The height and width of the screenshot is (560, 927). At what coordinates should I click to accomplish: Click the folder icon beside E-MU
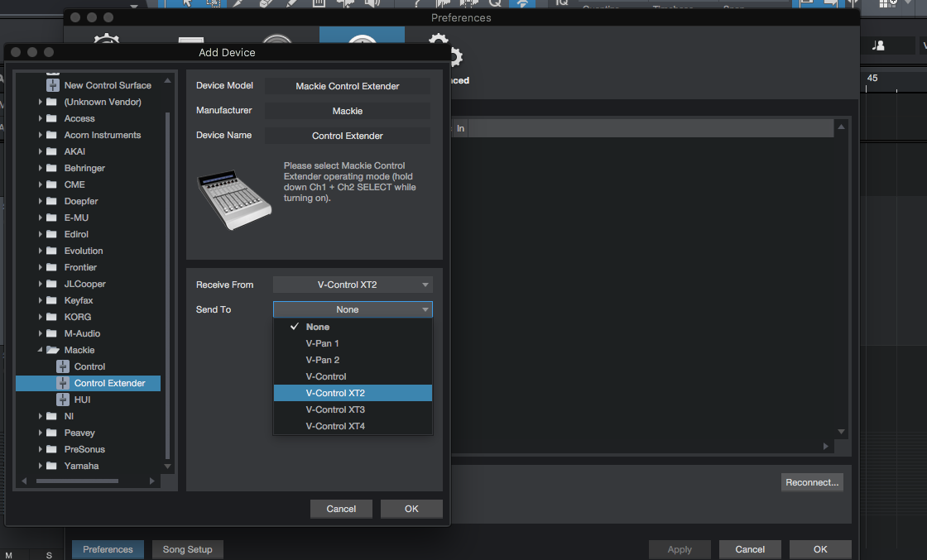51,218
